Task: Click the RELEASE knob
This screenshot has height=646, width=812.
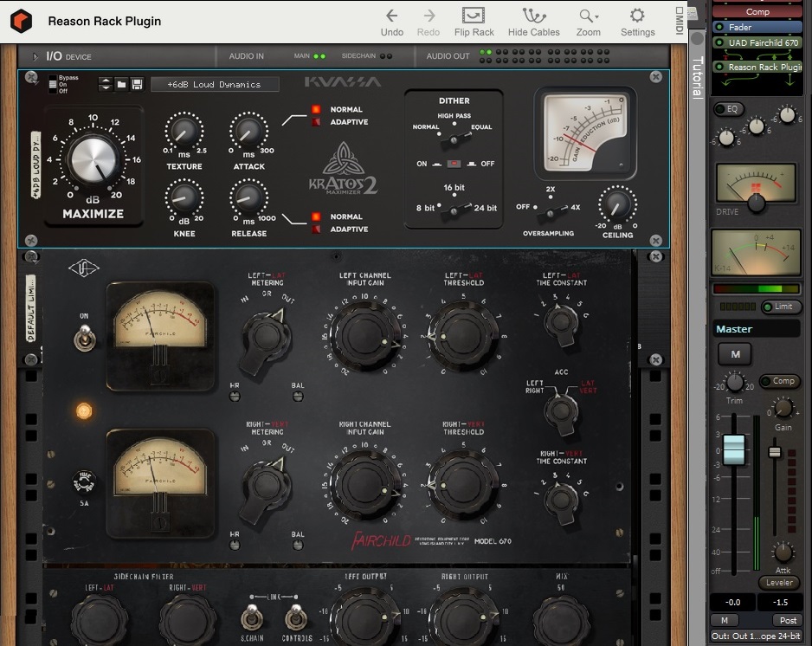Action: click(x=248, y=198)
